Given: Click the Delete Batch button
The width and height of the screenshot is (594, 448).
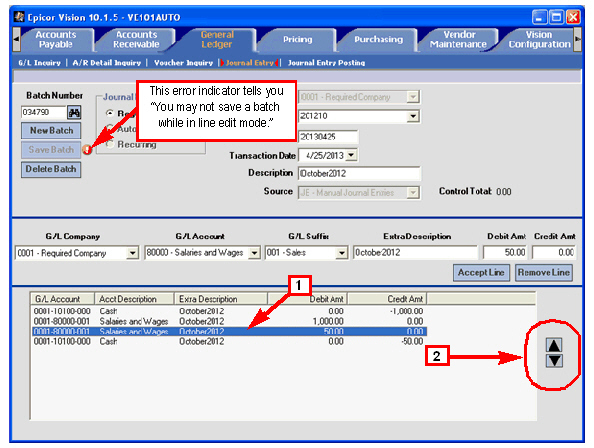Looking at the screenshot, I should [x=51, y=169].
